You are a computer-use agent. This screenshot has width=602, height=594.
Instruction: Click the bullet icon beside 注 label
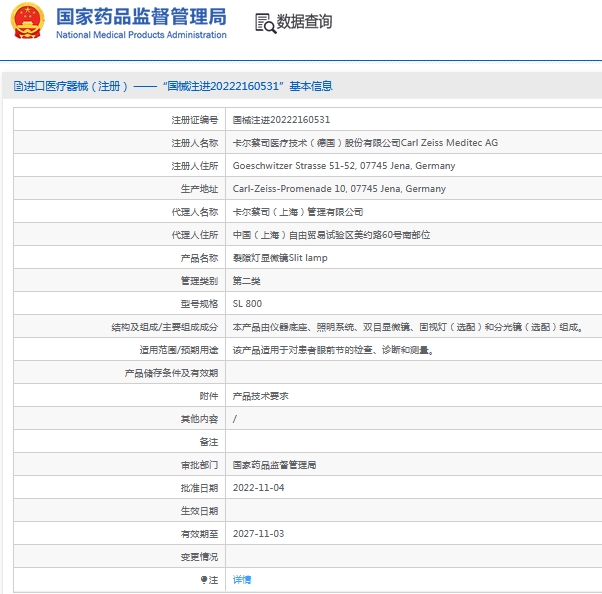[203, 580]
